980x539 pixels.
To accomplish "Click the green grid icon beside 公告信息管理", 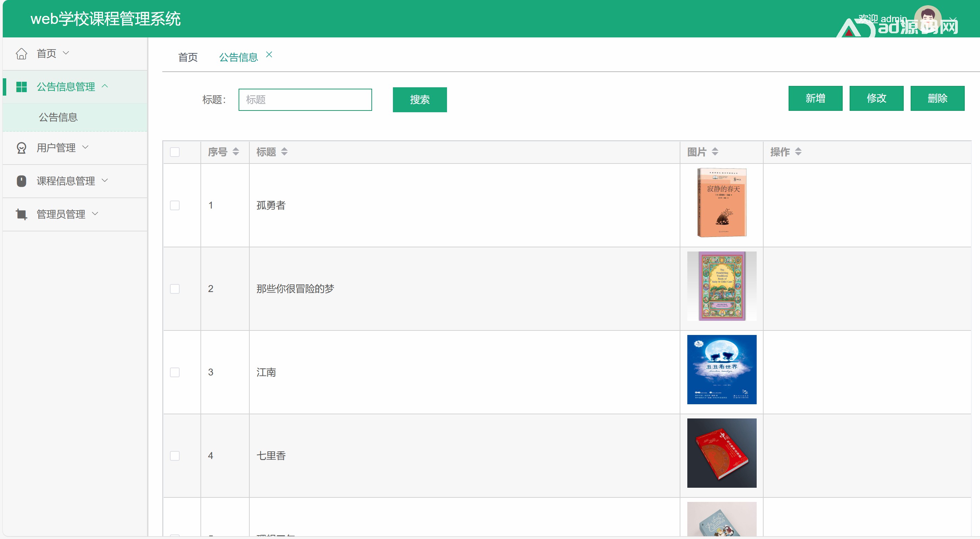I will point(21,87).
